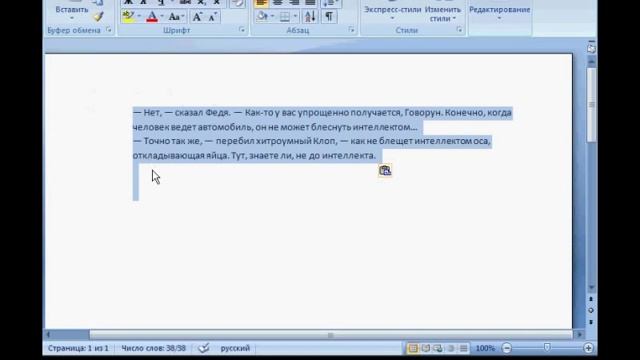
Task: Switch to Full Screen Reading view
Action: tap(425, 348)
